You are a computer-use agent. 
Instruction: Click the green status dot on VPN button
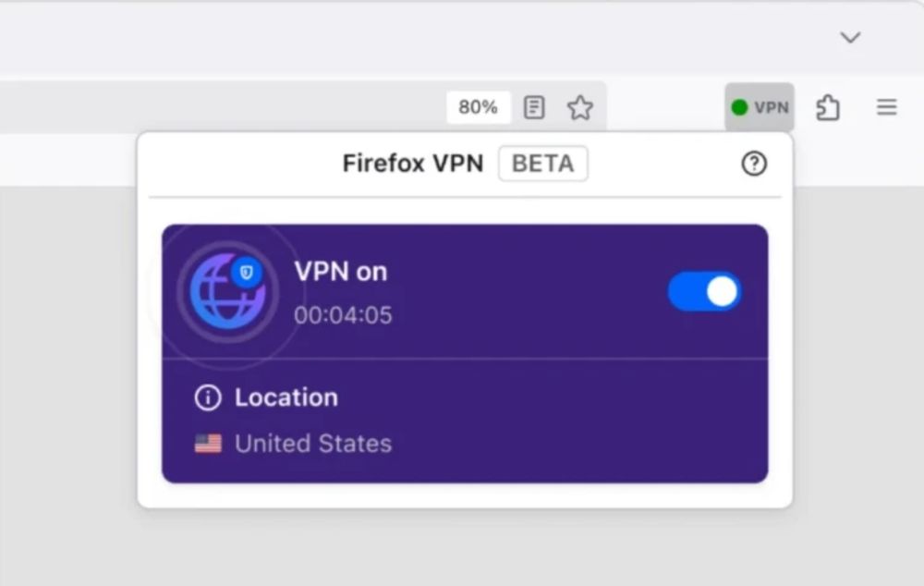[739, 107]
